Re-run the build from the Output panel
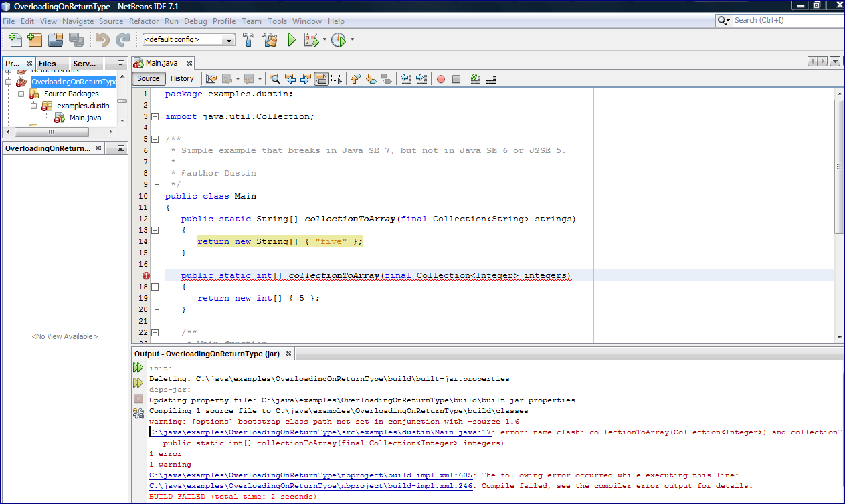Screen dimensions: 845x504 tap(138, 367)
